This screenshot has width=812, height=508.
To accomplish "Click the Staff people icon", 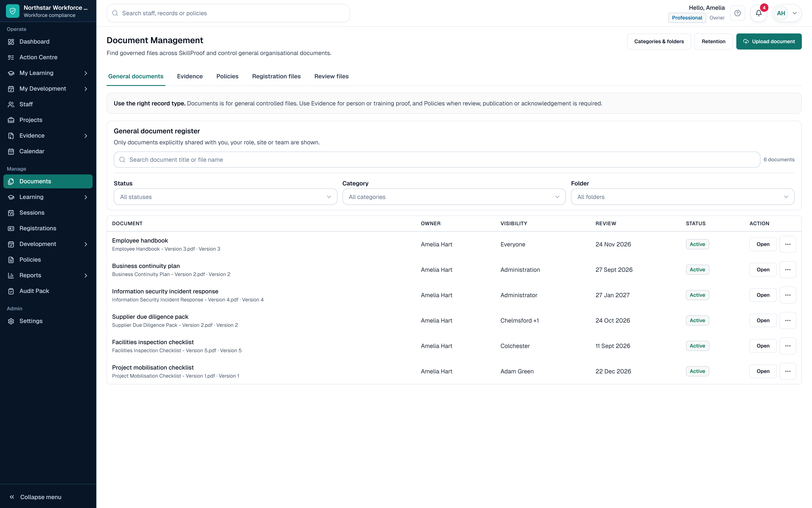I will pos(11,104).
